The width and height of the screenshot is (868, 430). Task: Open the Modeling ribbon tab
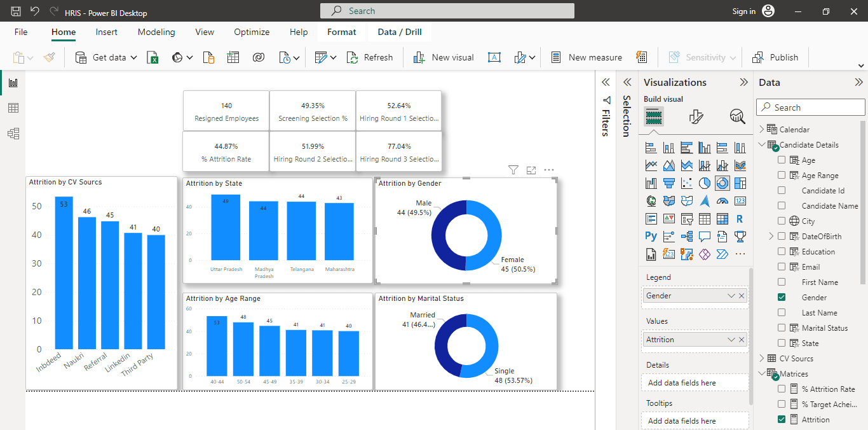coord(156,32)
